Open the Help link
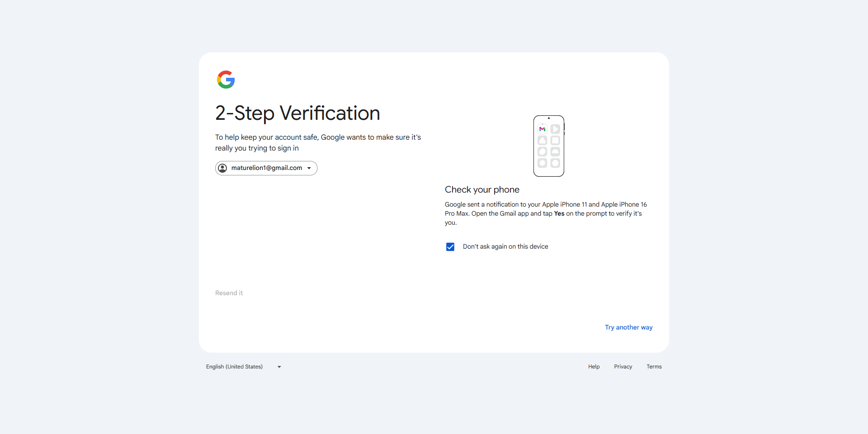868x434 pixels. click(x=594, y=367)
